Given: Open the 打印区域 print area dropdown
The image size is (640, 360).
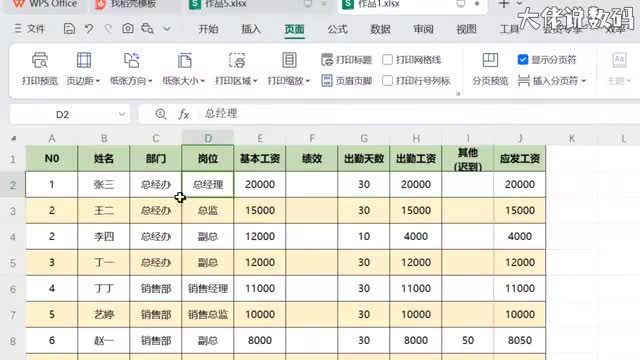Looking at the screenshot, I should point(236,69).
